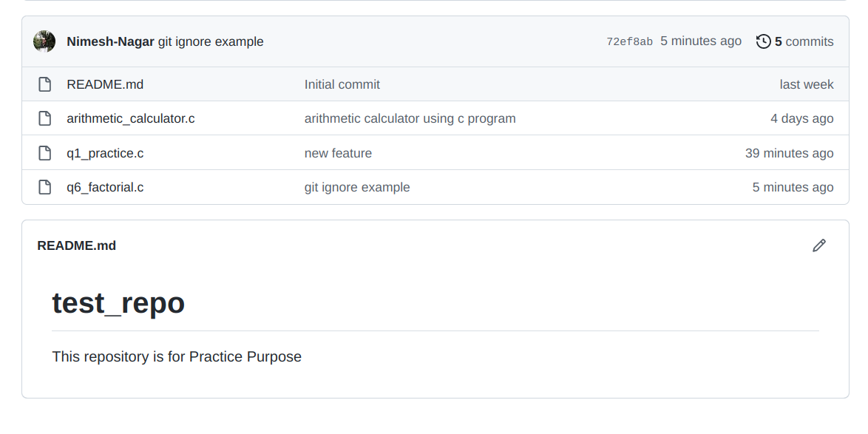Click the README.md panel heading

[x=77, y=245]
